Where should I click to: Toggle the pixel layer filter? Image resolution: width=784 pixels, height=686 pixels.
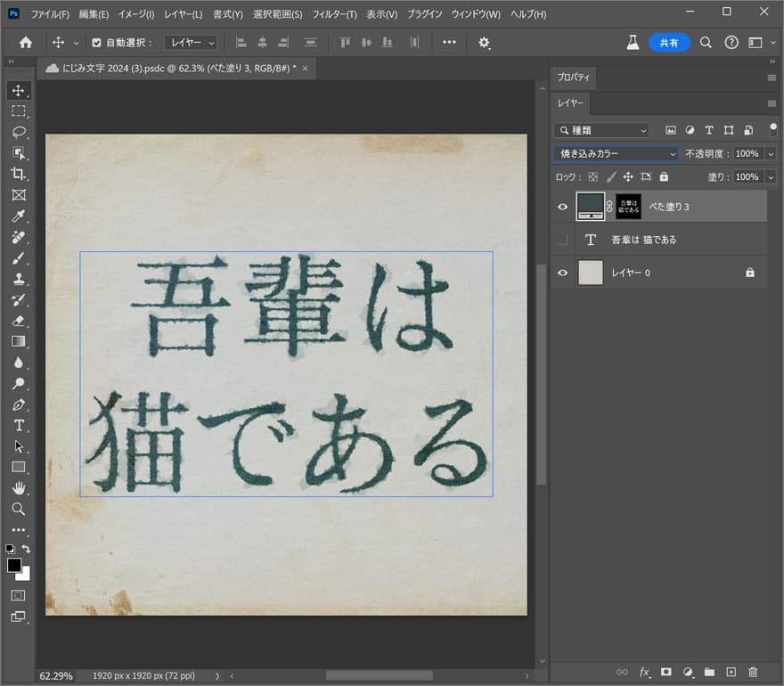point(671,130)
